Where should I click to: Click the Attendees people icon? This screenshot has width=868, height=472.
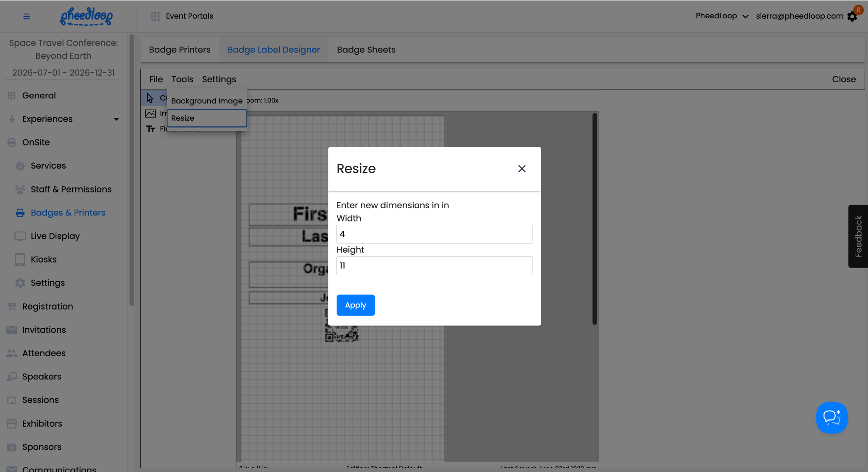12,353
